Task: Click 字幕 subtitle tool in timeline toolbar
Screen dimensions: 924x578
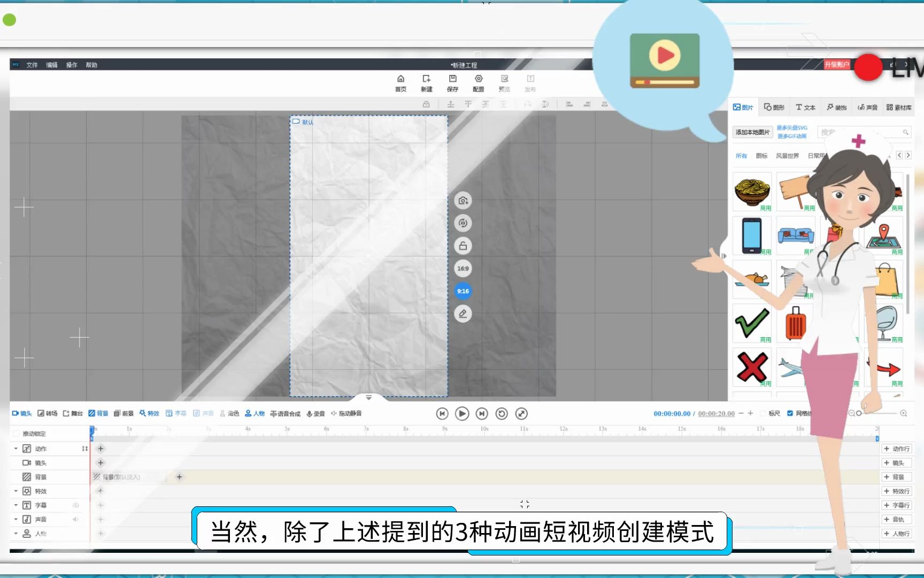Action: 176,413
